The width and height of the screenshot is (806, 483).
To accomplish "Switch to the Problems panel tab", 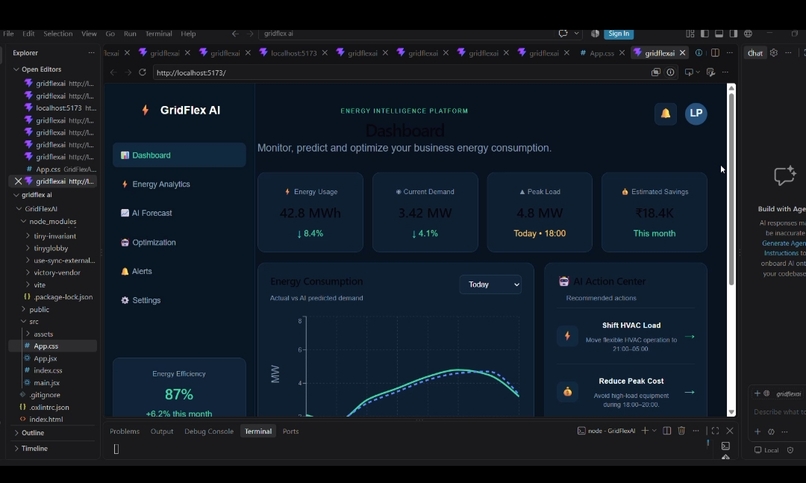I will [x=124, y=431].
